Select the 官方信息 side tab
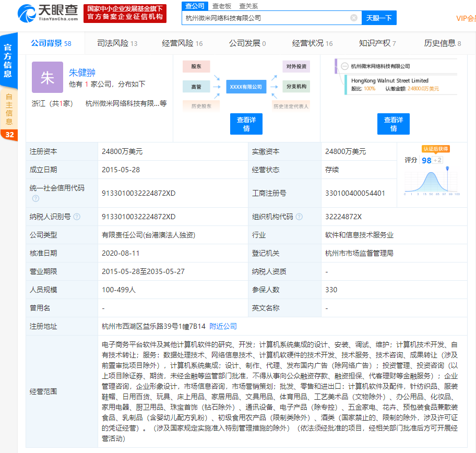Viewport: 476px width, 453px height. tap(8, 61)
